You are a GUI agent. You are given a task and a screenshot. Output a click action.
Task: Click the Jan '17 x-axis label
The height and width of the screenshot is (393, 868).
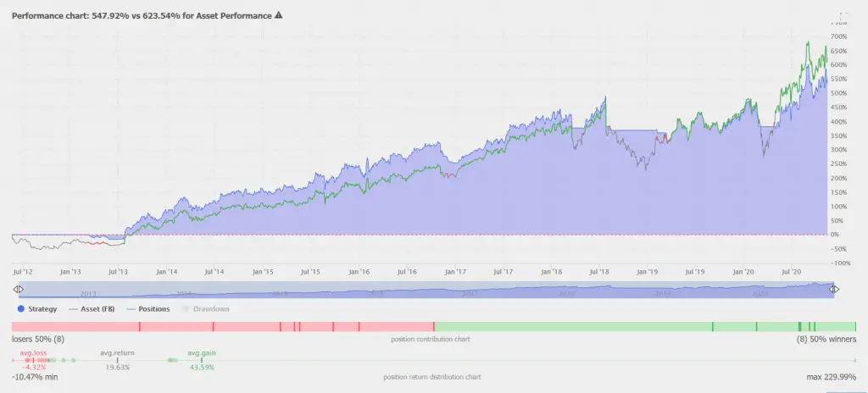tap(455, 272)
